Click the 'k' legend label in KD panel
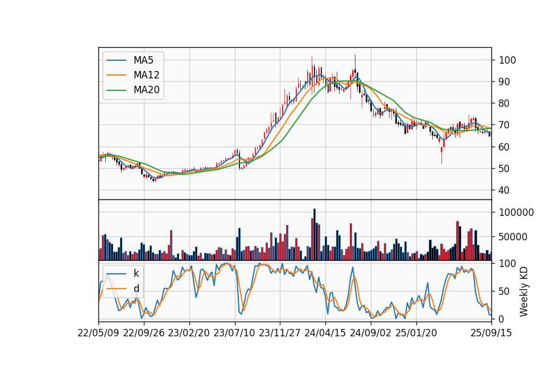The image size is (546, 392). coord(136,273)
